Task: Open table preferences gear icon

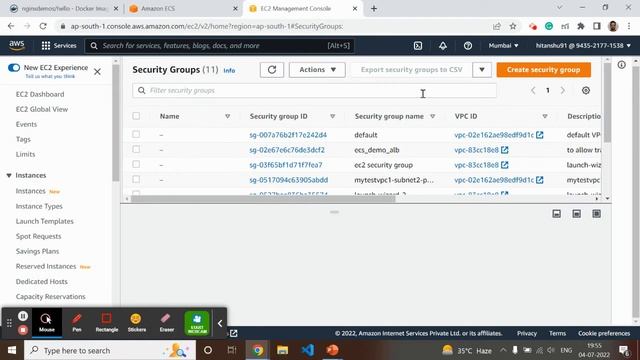Action: (586, 91)
